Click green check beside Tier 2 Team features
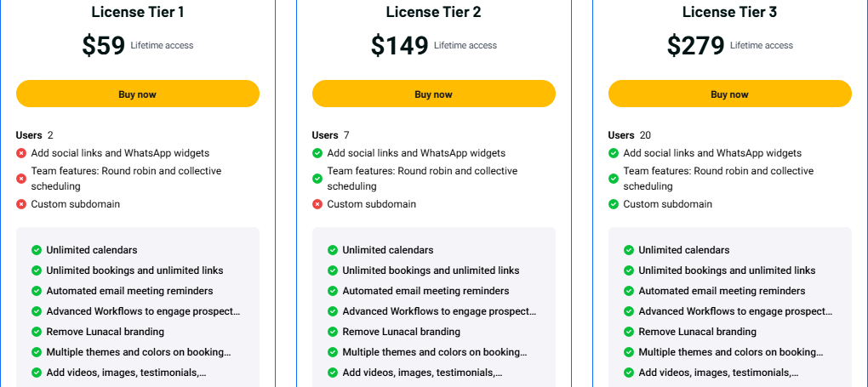The height and width of the screenshot is (387, 868). [317, 179]
